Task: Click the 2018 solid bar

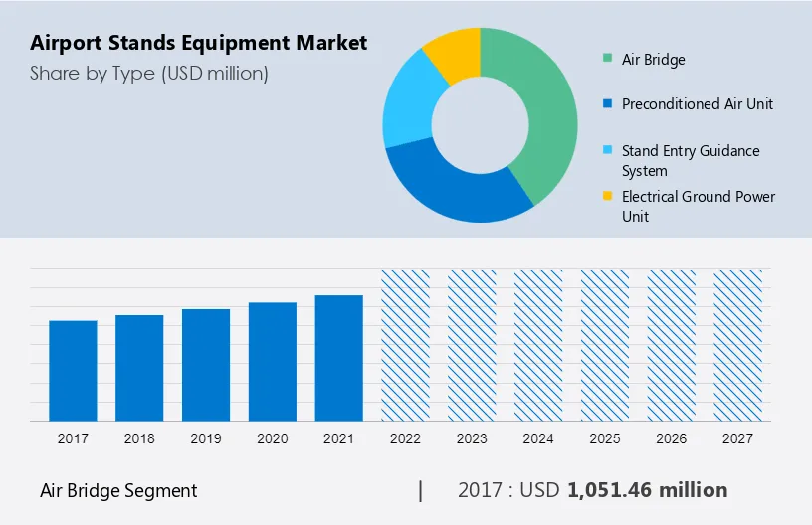Action: point(139,368)
